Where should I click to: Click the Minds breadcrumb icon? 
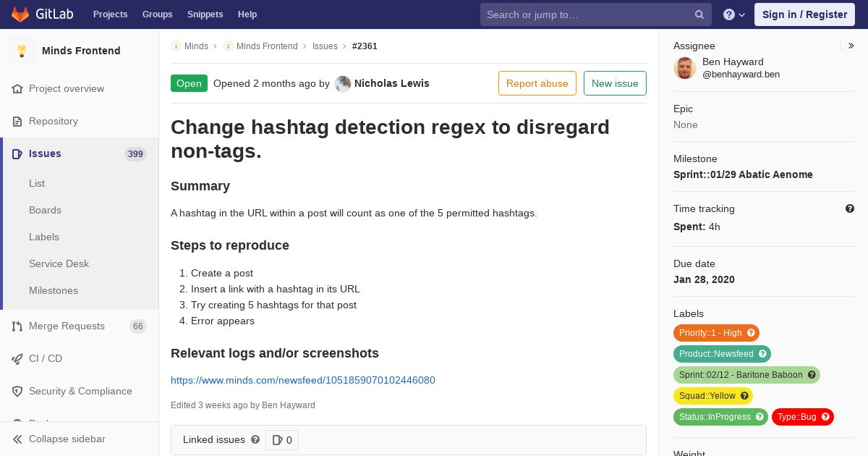point(176,46)
